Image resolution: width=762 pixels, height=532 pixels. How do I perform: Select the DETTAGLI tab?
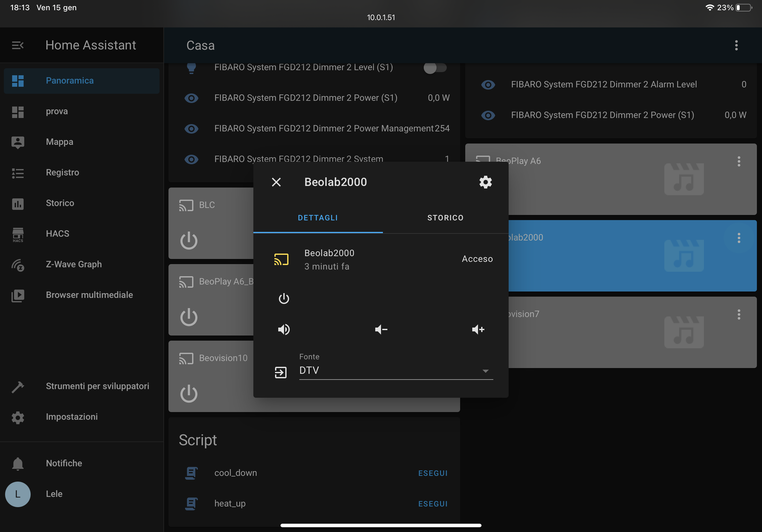pos(317,218)
